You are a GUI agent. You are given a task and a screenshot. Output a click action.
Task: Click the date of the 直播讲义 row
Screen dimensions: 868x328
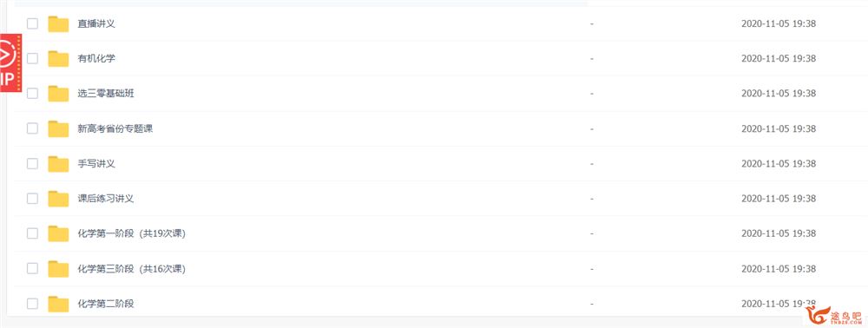tap(779, 23)
